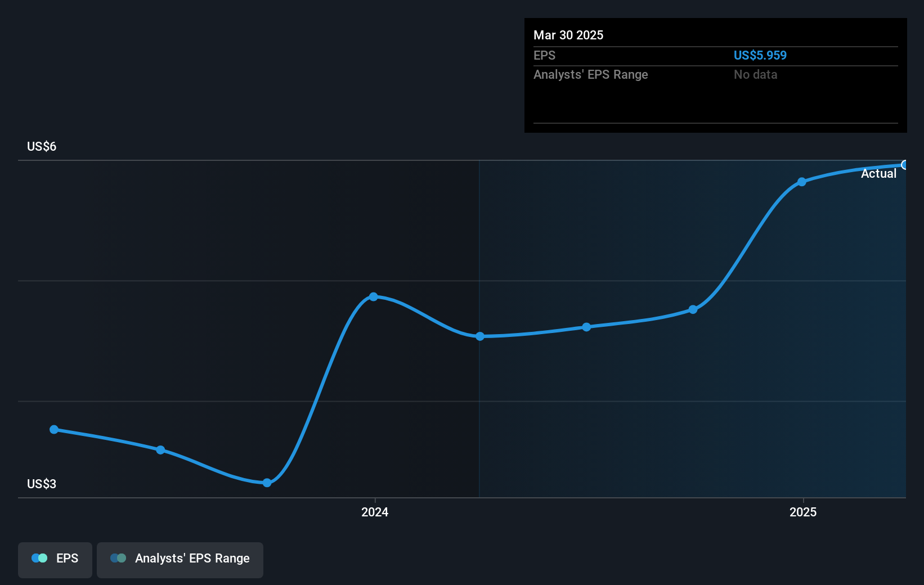Click the 'Mar 30 2025' tooltip date

click(x=568, y=35)
